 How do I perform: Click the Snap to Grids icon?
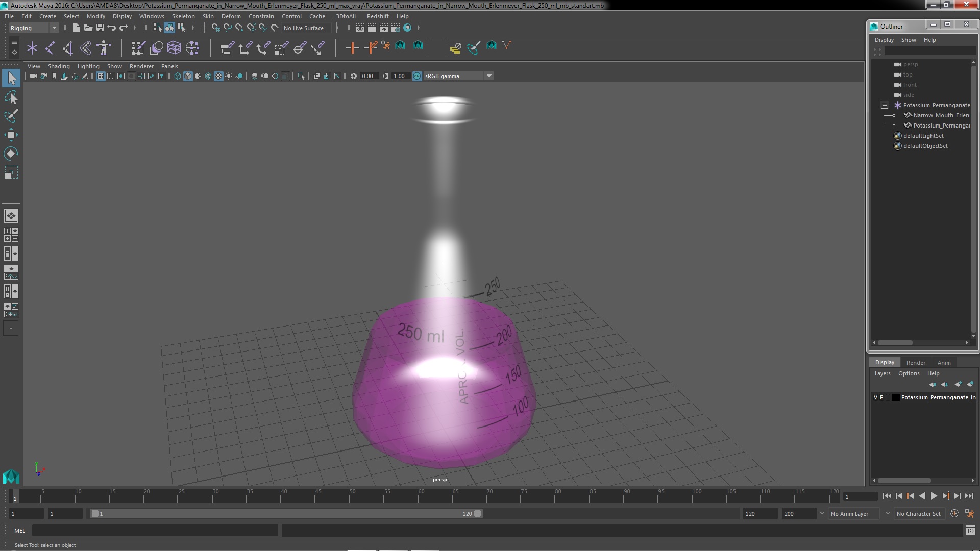[216, 28]
